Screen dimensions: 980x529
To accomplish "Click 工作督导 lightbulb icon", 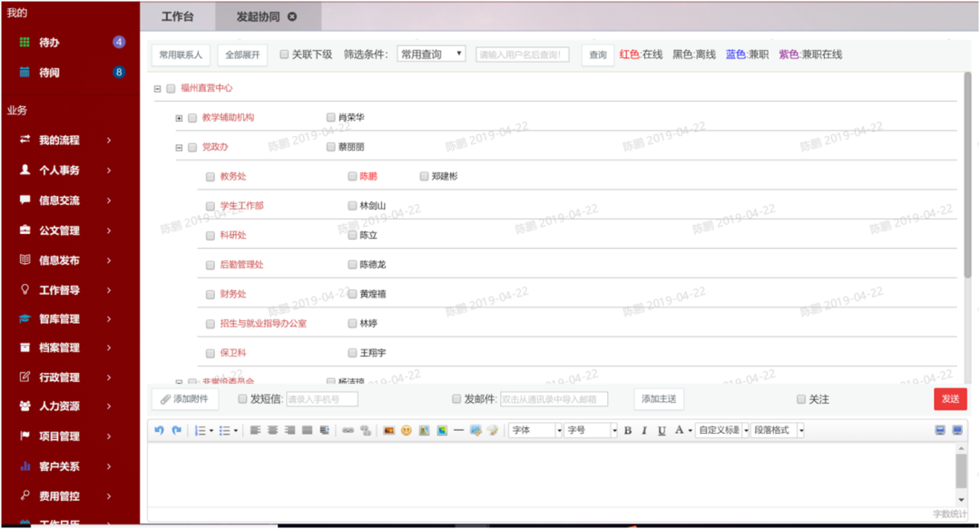I will pyautogui.click(x=25, y=289).
